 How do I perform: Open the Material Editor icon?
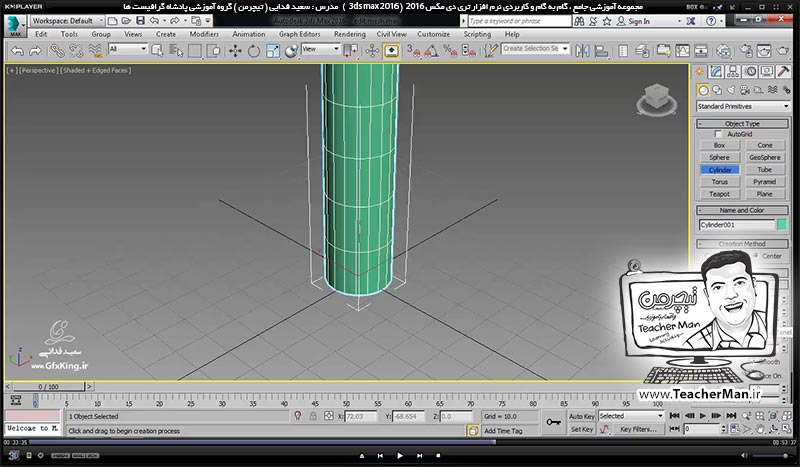[x=723, y=51]
